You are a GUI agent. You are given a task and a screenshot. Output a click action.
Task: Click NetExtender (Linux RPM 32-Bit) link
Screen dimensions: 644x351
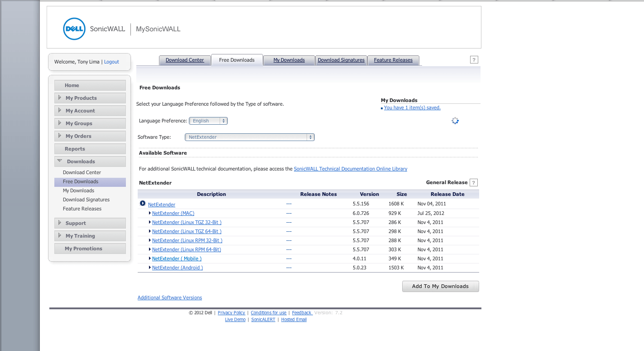187,240
